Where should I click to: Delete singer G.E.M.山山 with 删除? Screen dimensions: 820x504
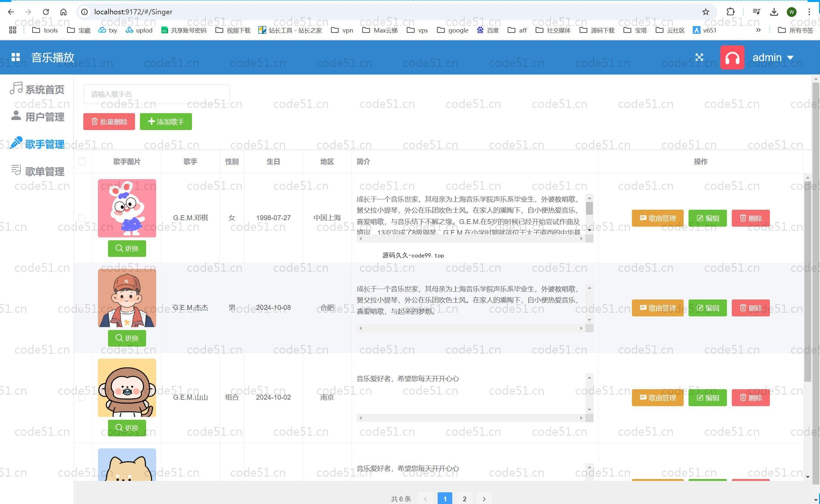(751, 398)
